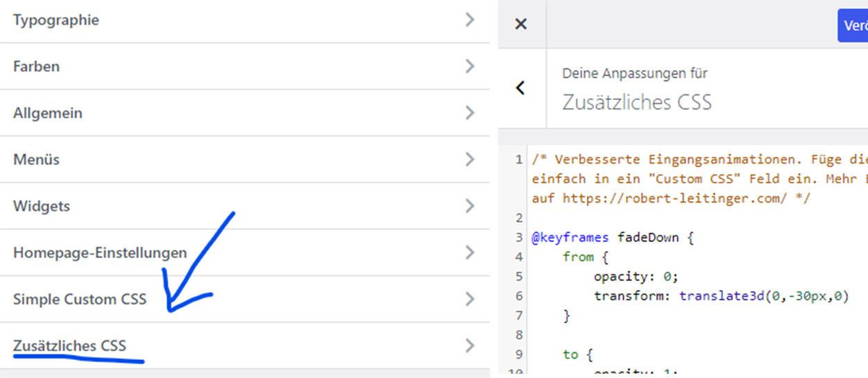
Task: Click the arrow icon next to Simple Custom CSS
Action: point(470,299)
